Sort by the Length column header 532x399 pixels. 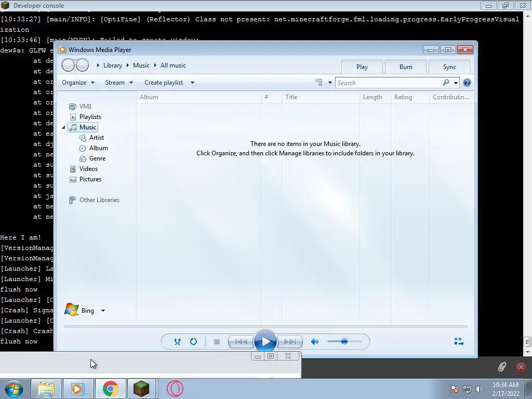tap(375, 97)
